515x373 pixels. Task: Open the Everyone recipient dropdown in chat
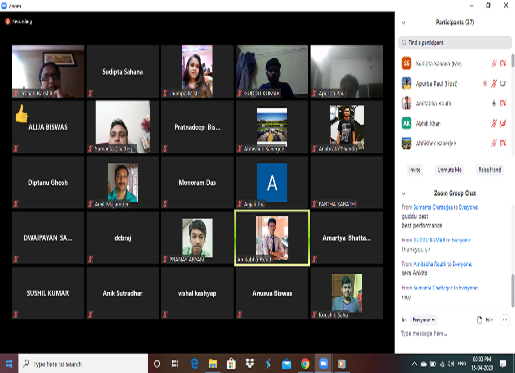pyautogui.click(x=423, y=320)
